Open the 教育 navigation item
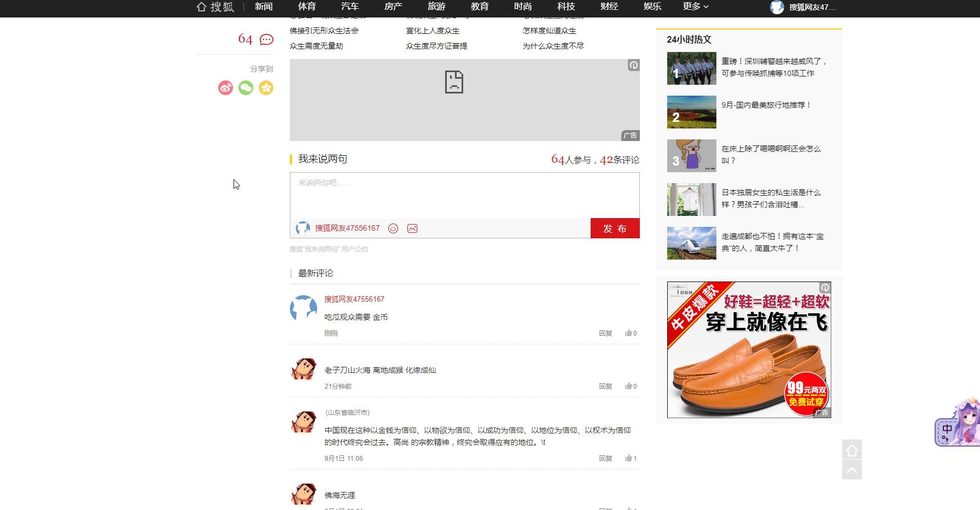The image size is (980, 510). tap(480, 7)
